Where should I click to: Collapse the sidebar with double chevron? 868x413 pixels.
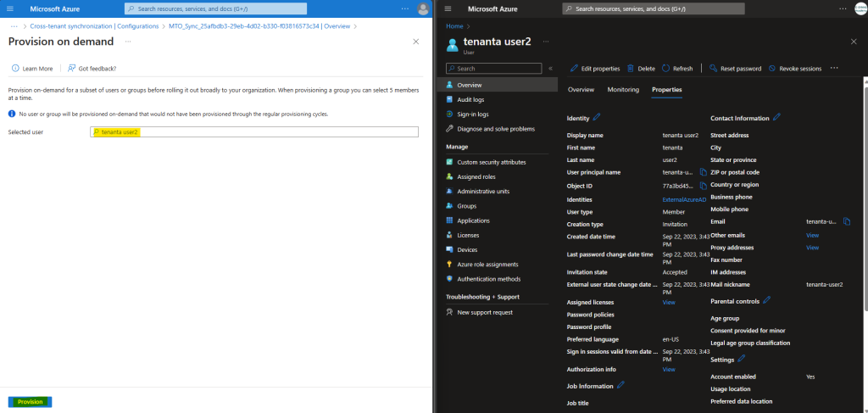click(550, 69)
